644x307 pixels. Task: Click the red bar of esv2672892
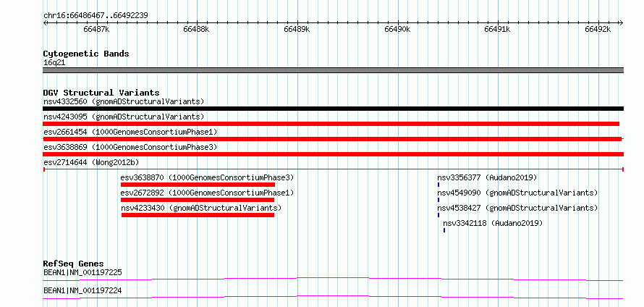pos(198,200)
